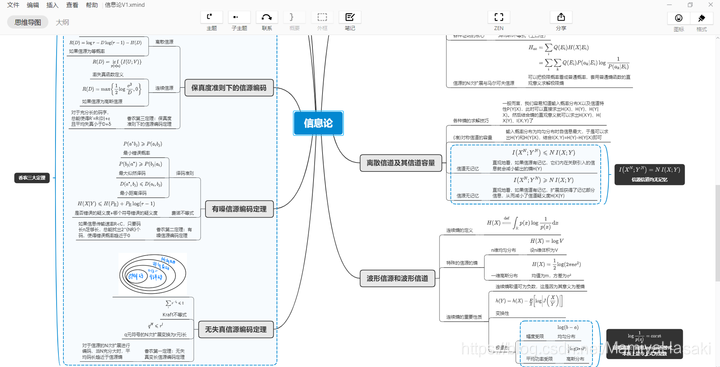Insert a subtopic using 子主题 icon
720x367 pixels.
[x=239, y=17]
